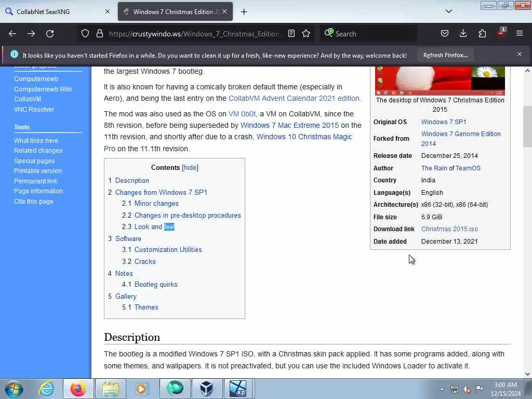Click the XP mode taskbar icon

pos(238,389)
